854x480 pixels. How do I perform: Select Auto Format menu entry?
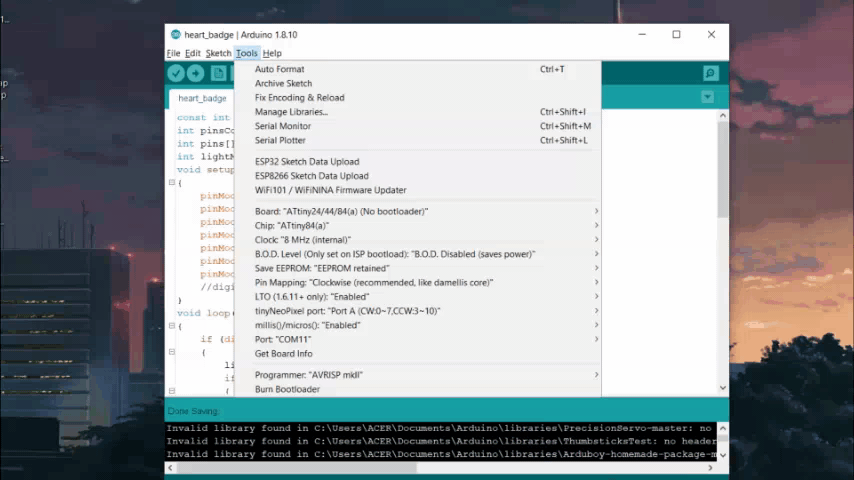[417, 69]
